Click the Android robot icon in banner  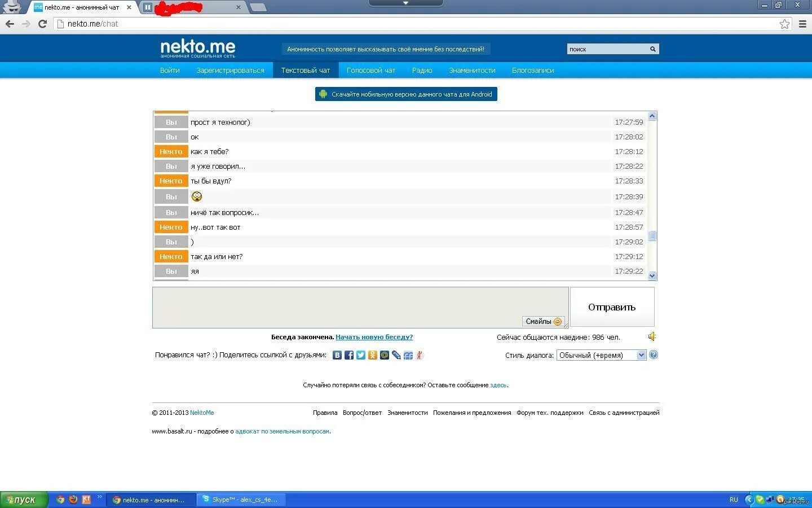(x=323, y=94)
